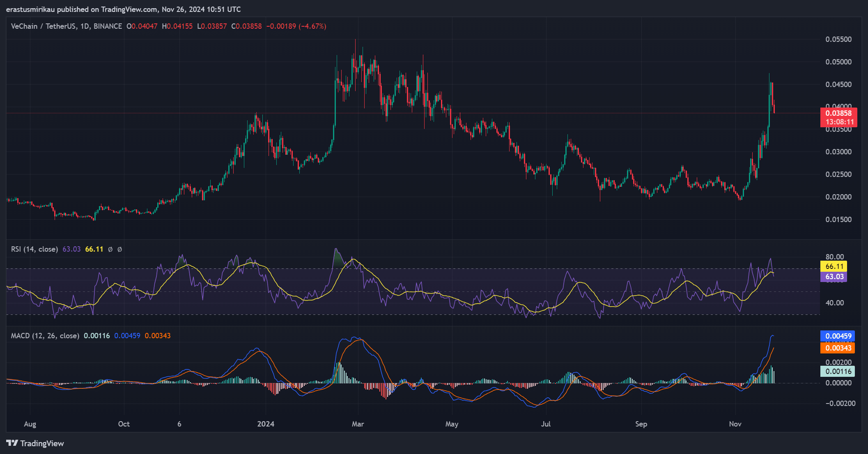This screenshot has width=868, height=454.
Task: Click the Jul label on time axis
Action: [x=546, y=424]
